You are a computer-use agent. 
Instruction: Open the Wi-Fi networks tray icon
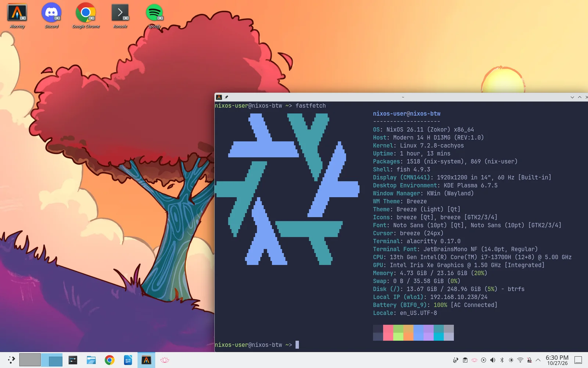[520, 360]
